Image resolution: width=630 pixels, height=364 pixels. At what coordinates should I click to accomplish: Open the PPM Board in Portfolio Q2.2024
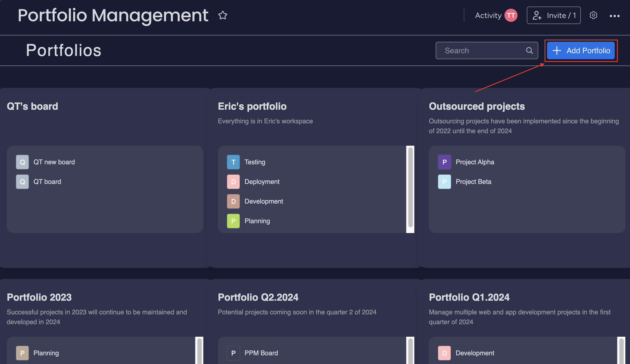pyautogui.click(x=261, y=353)
